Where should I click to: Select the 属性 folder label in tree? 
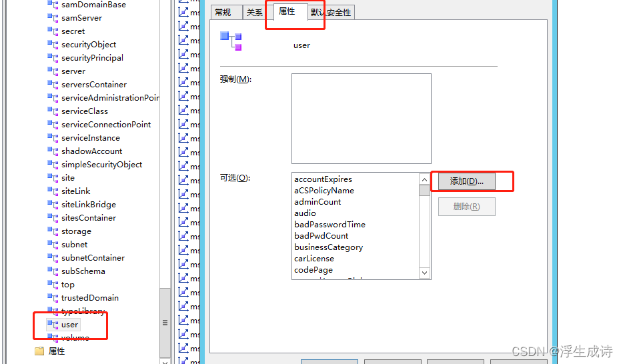57,351
